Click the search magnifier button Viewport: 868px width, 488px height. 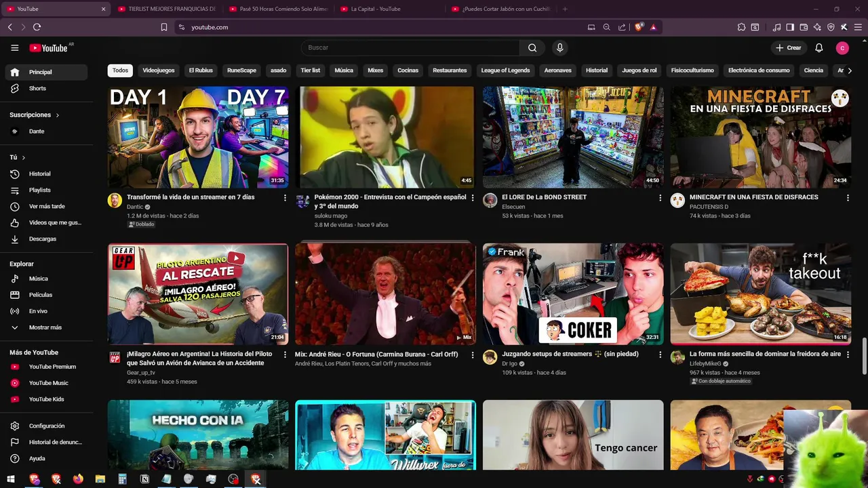click(532, 47)
